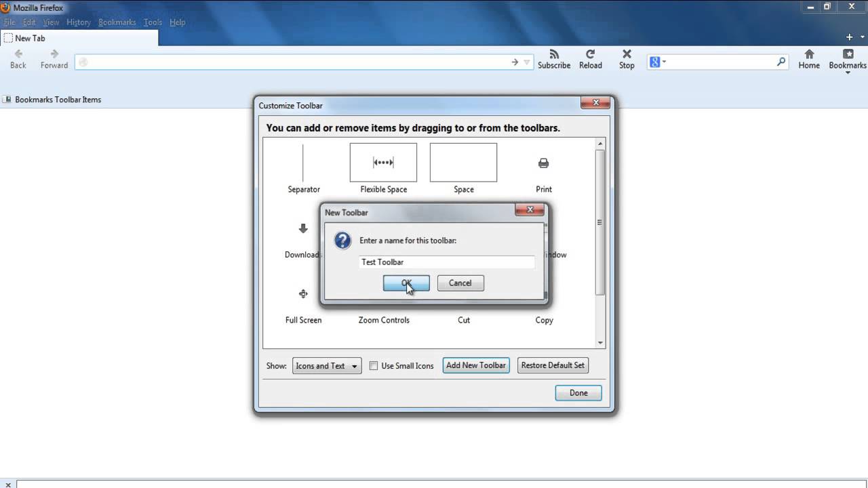Open the File menu
The height and width of the screenshot is (488, 868).
pos(9,22)
